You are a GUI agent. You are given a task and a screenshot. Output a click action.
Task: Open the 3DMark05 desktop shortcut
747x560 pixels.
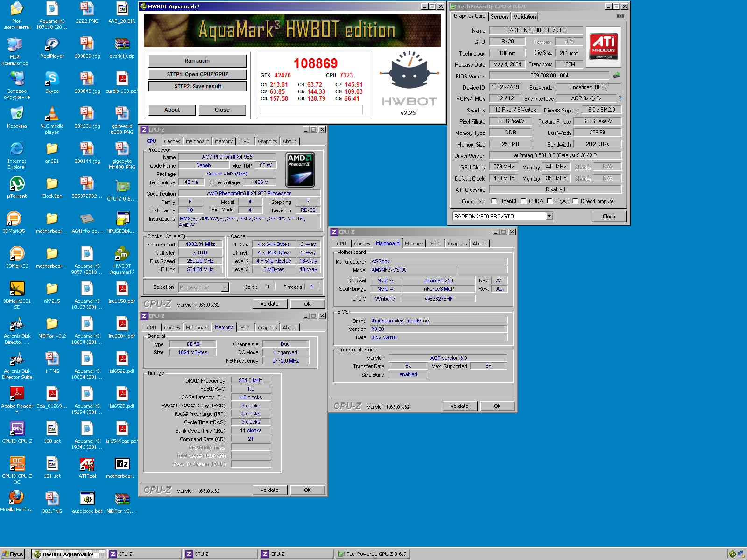[x=14, y=219]
